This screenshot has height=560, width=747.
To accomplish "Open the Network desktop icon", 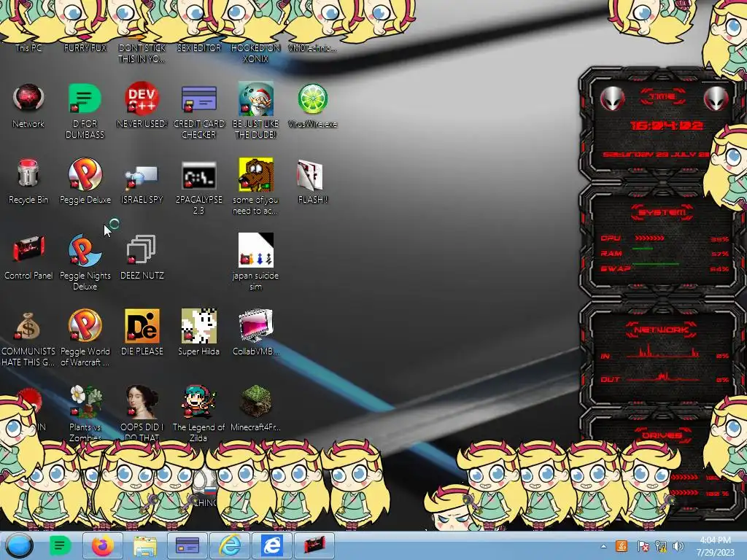I will (28, 105).
